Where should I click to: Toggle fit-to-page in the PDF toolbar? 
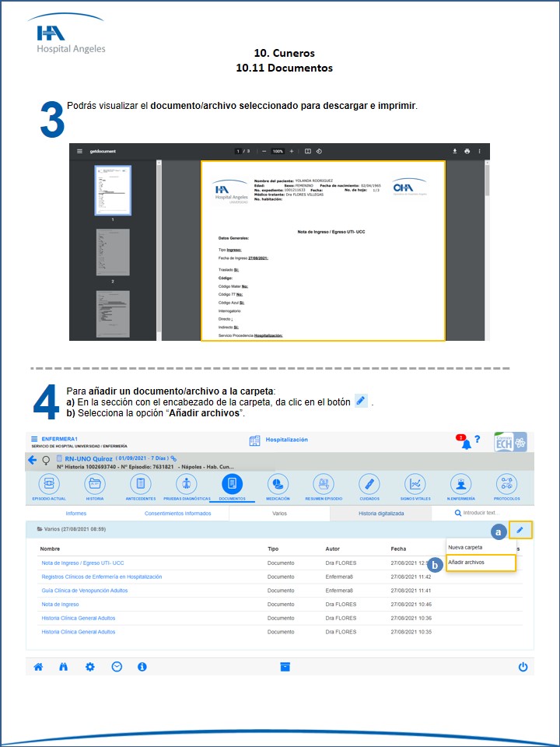[308, 151]
